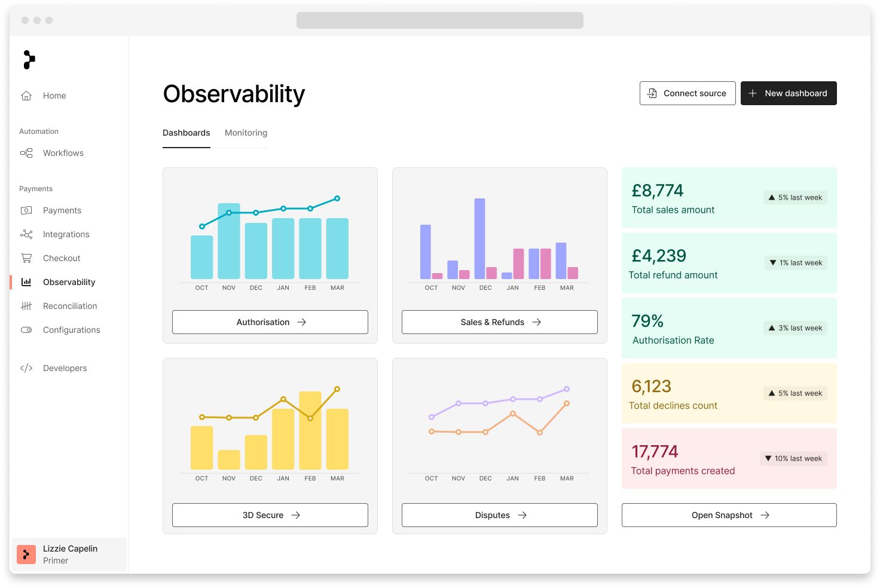Screen dimensions: 880x588
Task: Open Workflows via its sidebar icon
Action: [x=26, y=153]
